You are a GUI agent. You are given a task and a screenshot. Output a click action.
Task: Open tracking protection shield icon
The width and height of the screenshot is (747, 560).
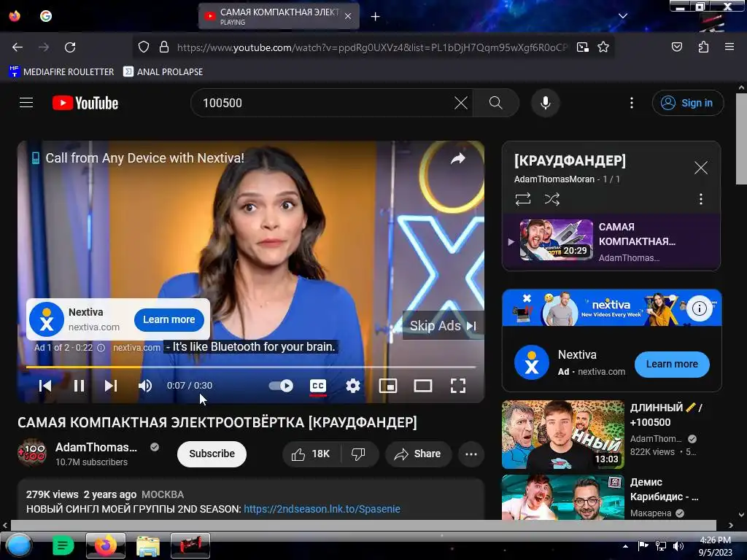(144, 47)
